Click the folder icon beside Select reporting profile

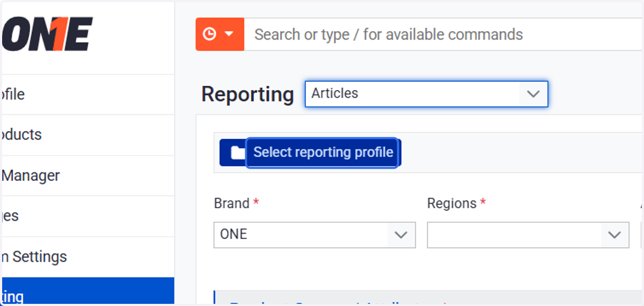(x=238, y=153)
